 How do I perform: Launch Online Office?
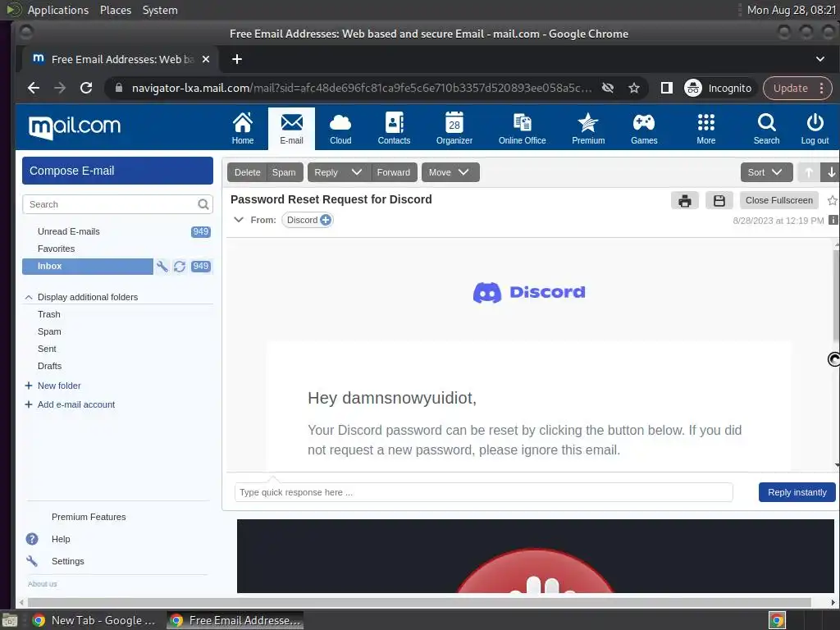[522, 129]
